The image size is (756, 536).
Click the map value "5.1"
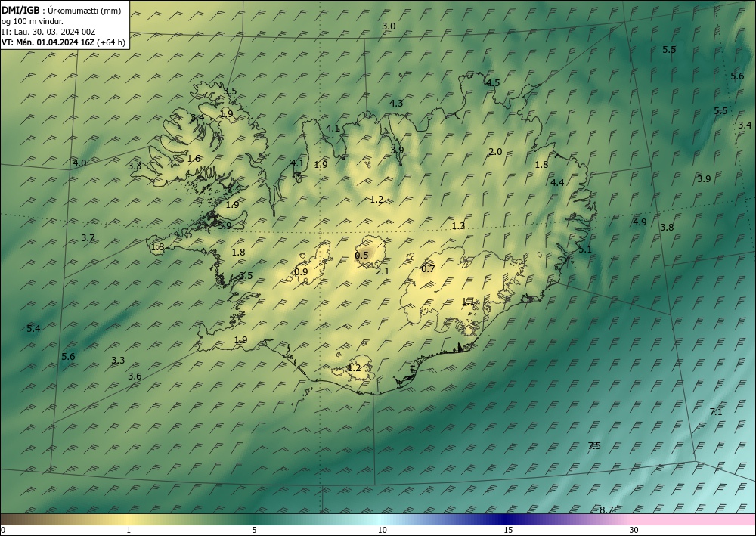coord(585,249)
